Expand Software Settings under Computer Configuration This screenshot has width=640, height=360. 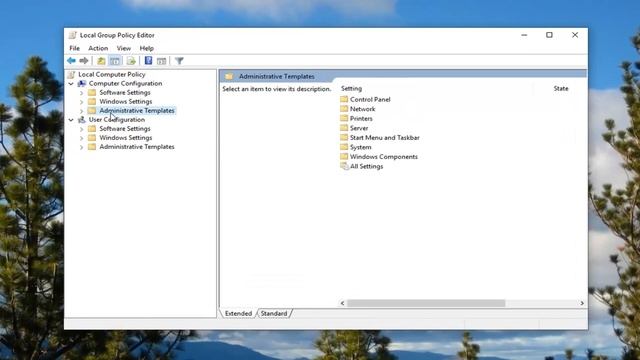(x=81, y=93)
